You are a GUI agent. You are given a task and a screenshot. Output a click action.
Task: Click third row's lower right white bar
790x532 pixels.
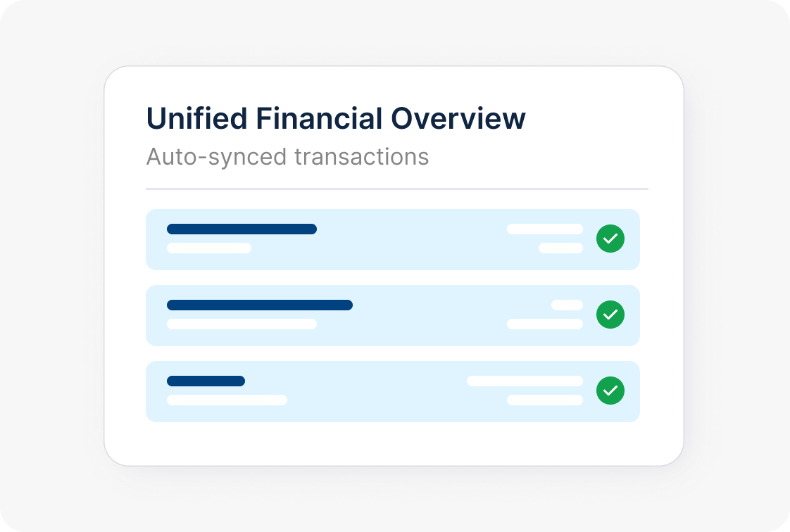click(545, 400)
